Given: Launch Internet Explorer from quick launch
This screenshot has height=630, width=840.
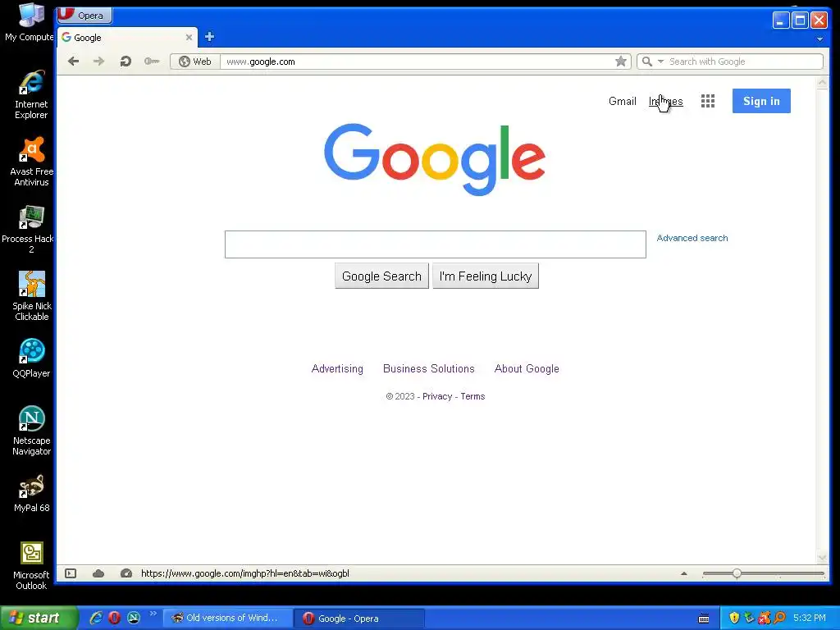Looking at the screenshot, I should pos(96,618).
